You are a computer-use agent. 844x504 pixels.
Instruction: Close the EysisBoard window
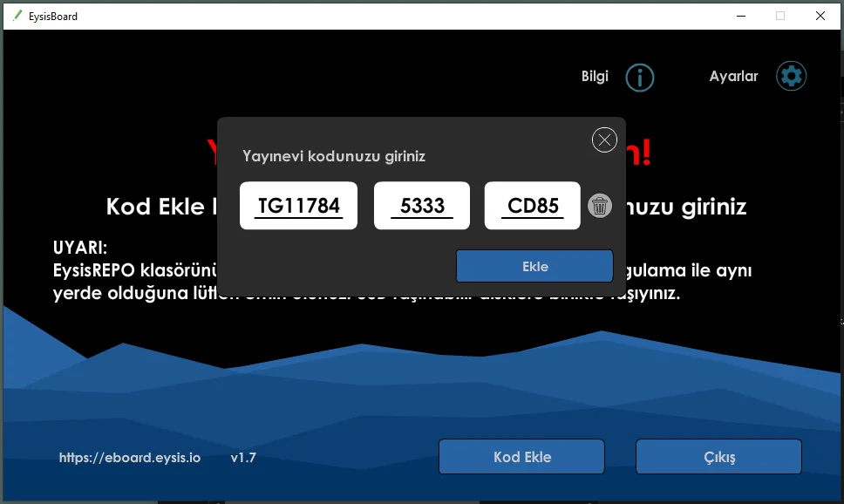pos(820,17)
